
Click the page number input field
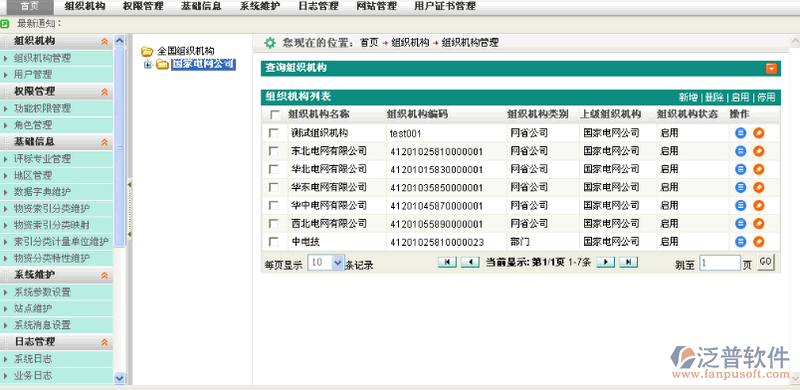(720, 263)
